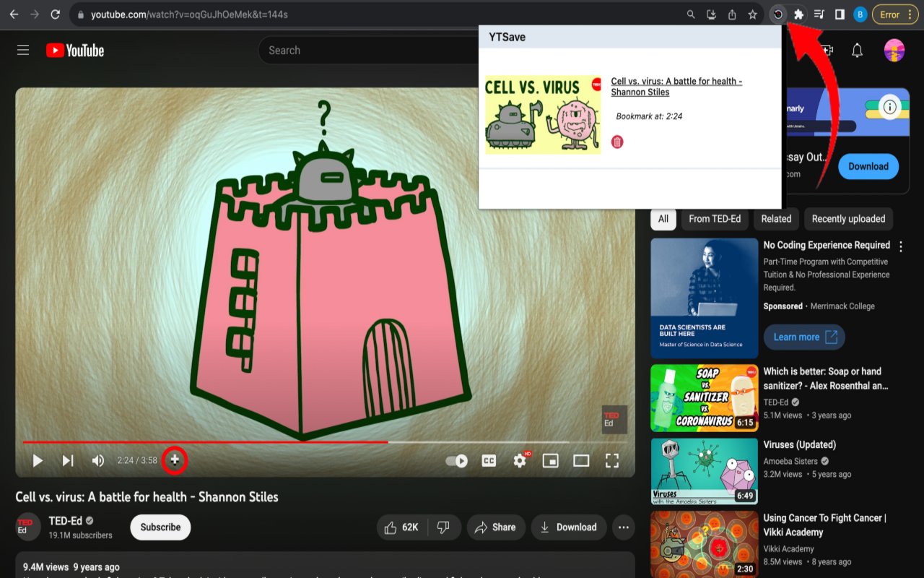Toggle the Chrome side panel
924x578 pixels.
840,14
